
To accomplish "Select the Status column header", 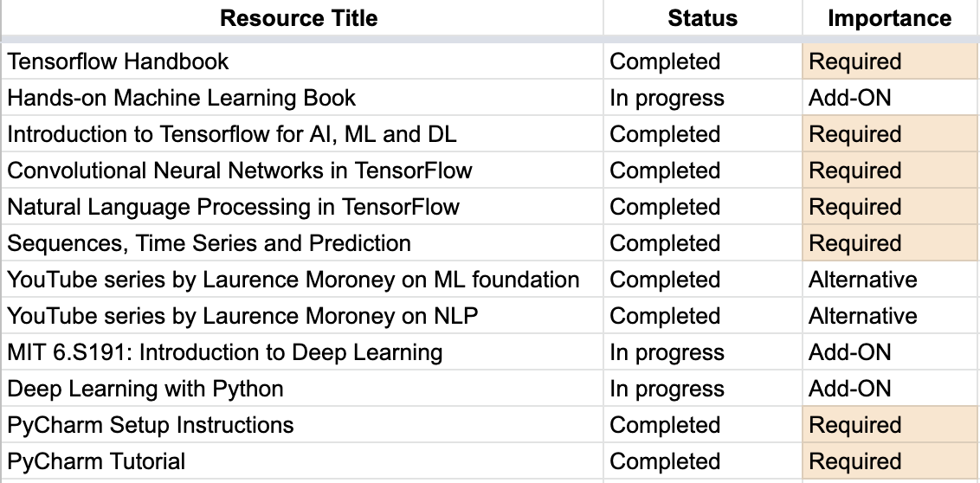I will point(702,18).
